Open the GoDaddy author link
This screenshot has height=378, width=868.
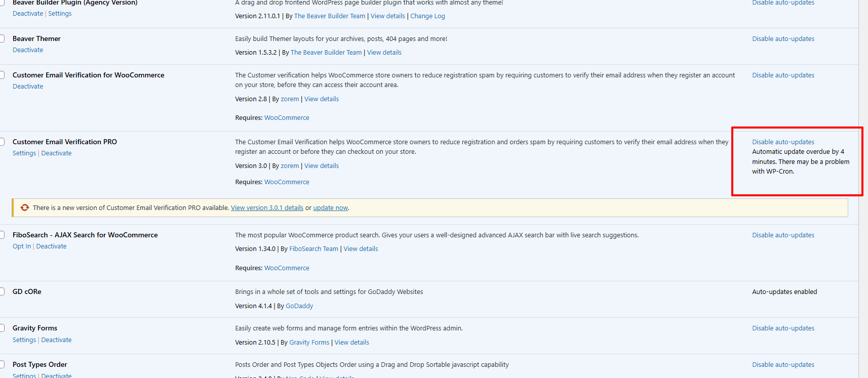tap(299, 306)
